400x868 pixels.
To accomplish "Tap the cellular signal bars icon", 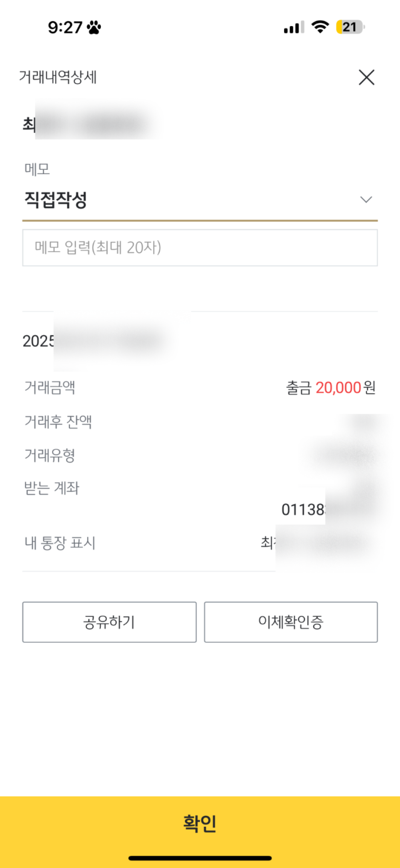I will click(294, 27).
